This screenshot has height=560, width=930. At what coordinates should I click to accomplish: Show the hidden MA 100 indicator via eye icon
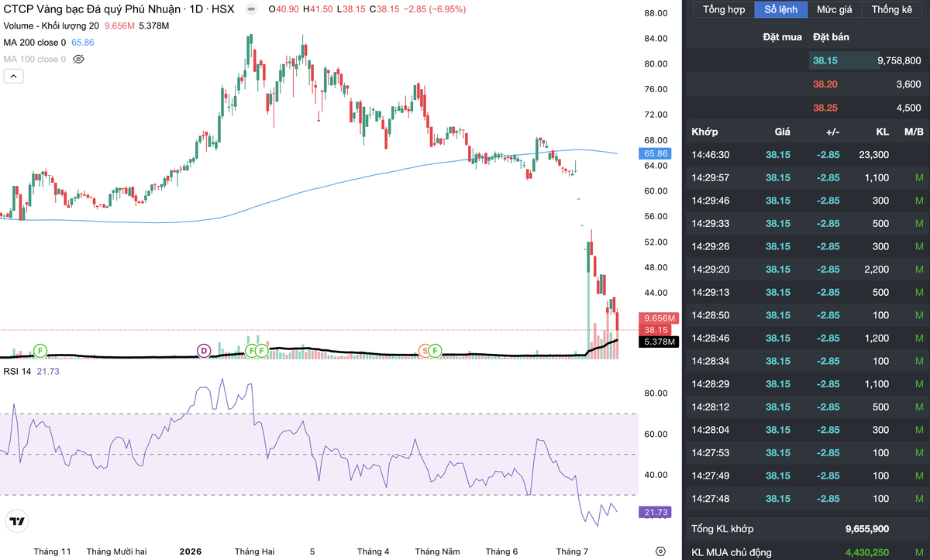tap(77, 59)
